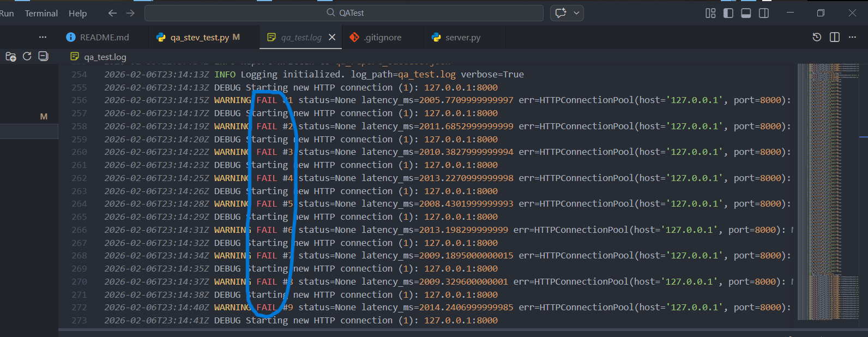
Task: Click the log file icon in breadcrumb
Action: pos(75,56)
